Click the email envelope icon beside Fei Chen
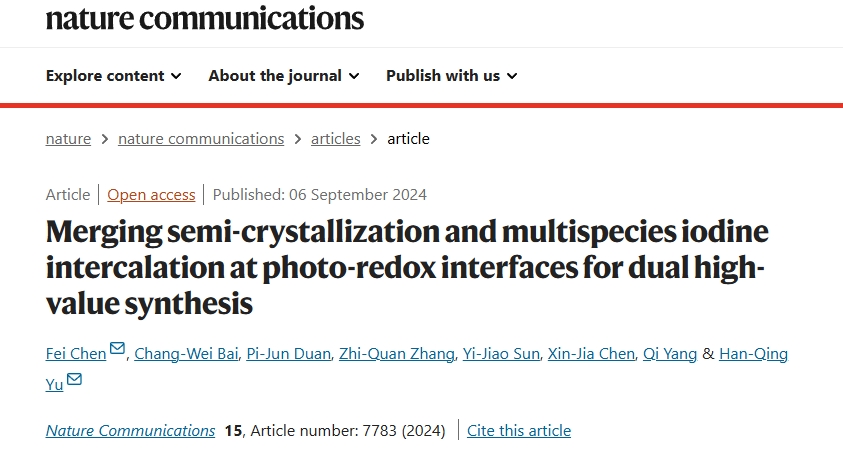The image size is (843, 454). [117, 349]
